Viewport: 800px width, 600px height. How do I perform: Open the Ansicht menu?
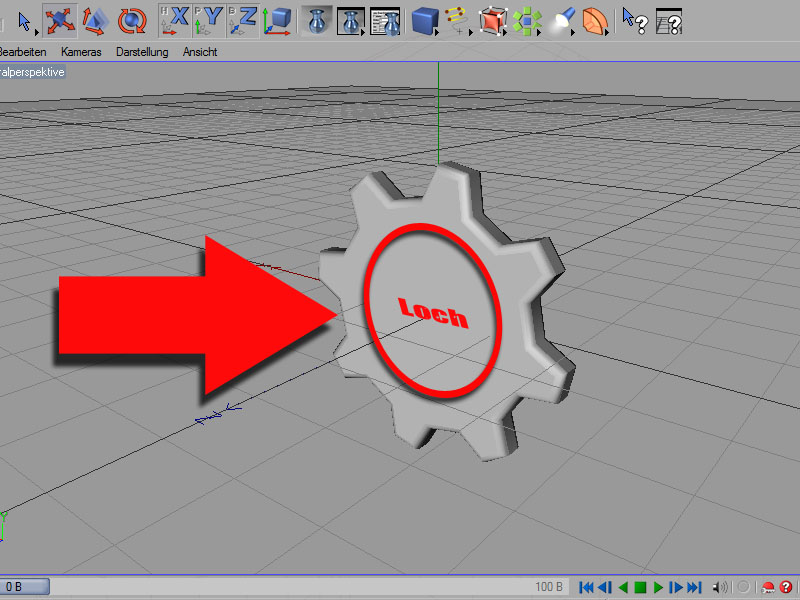[x=200, y=52]
